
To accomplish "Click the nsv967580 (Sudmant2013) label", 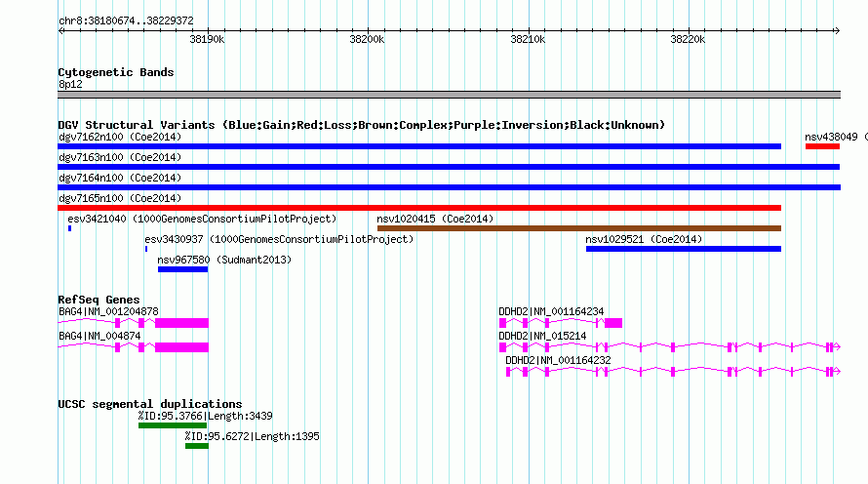I will point(224,260).
